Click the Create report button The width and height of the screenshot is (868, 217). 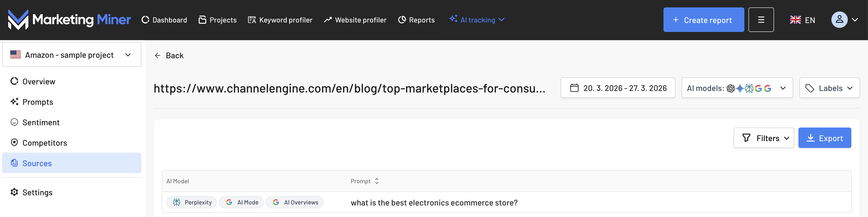pos(703,20)
